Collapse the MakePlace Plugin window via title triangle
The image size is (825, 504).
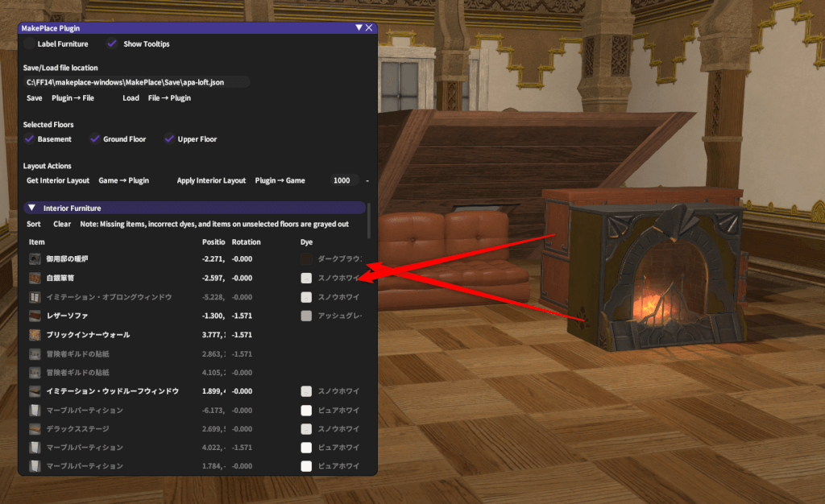(x=359, y=28)
